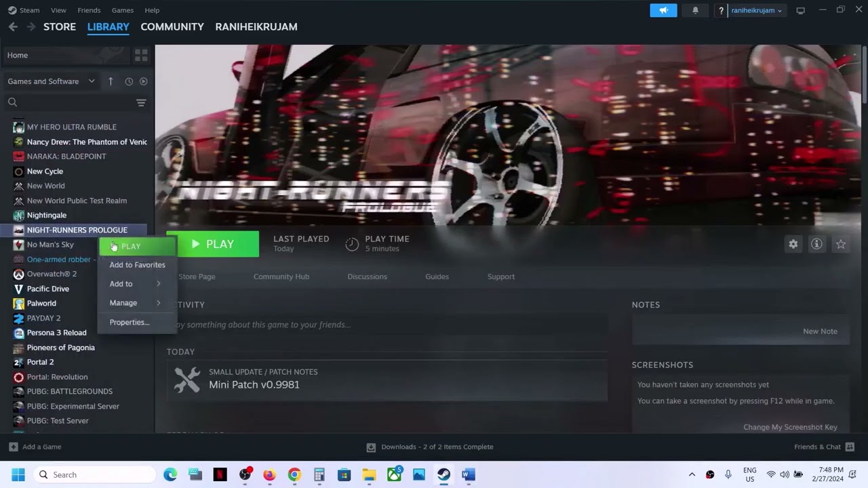
Task: Open the Steam menu
Action: coord(29,10)
